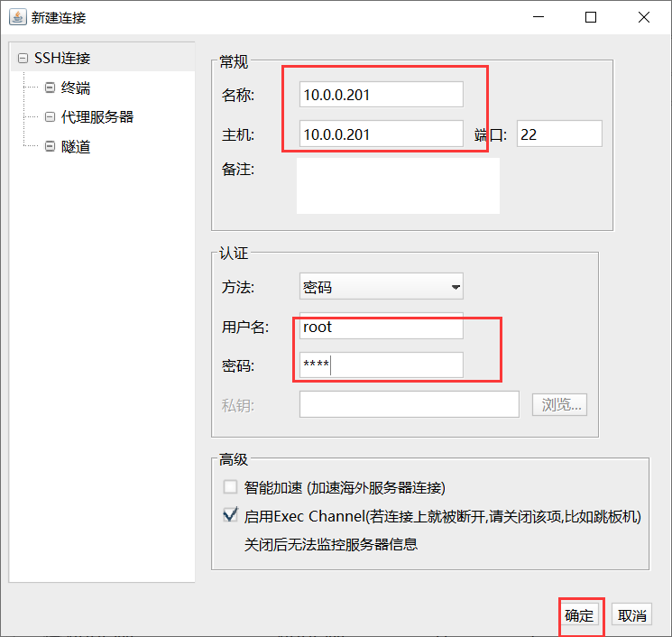Click the 浏览... button
The image size is (672, 637).
click(559, 404)
